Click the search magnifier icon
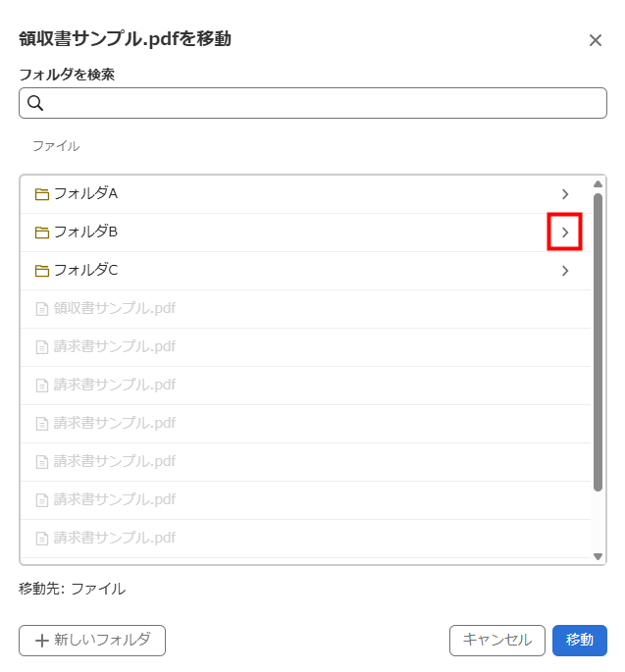 click(35, 103)
